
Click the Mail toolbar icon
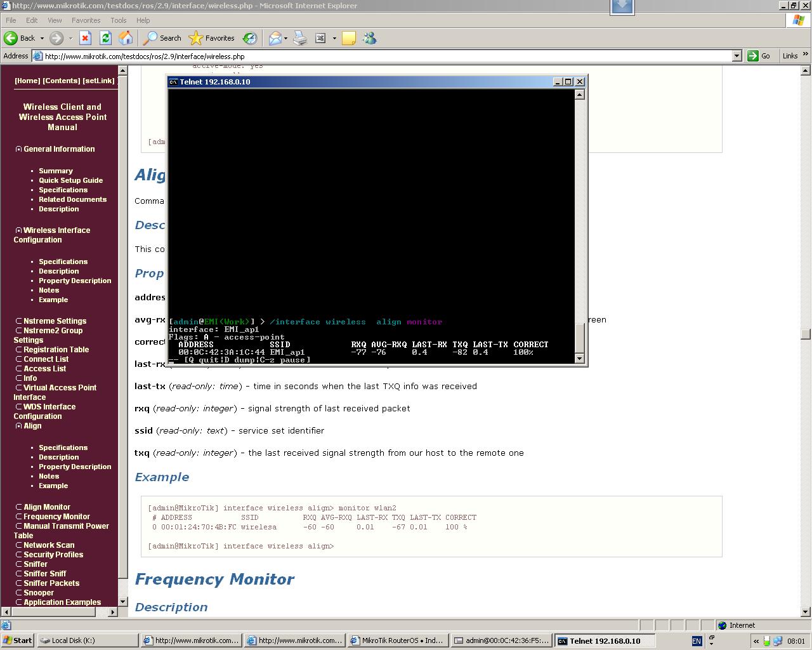[x=275, y=38]
